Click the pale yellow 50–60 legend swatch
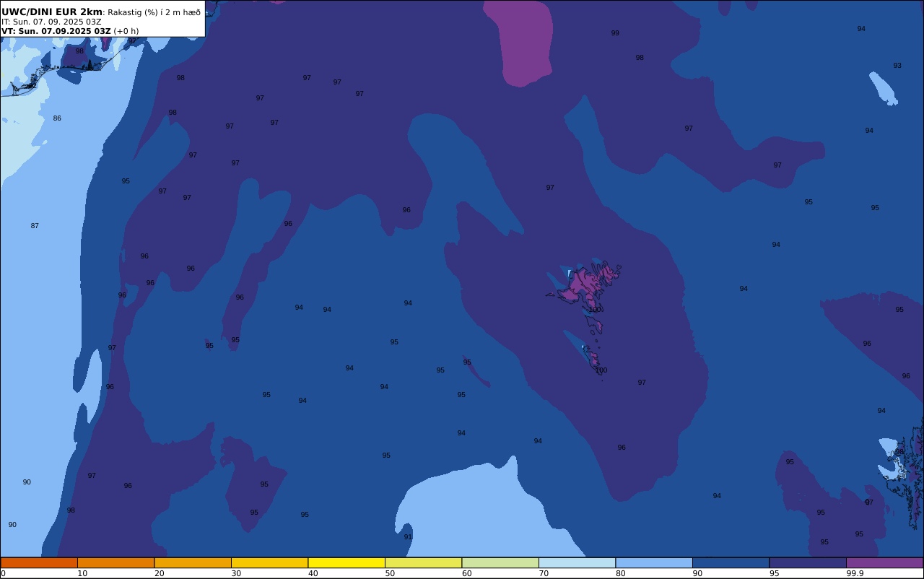Viewport: 924px width, 579px height. coord(423,562)
